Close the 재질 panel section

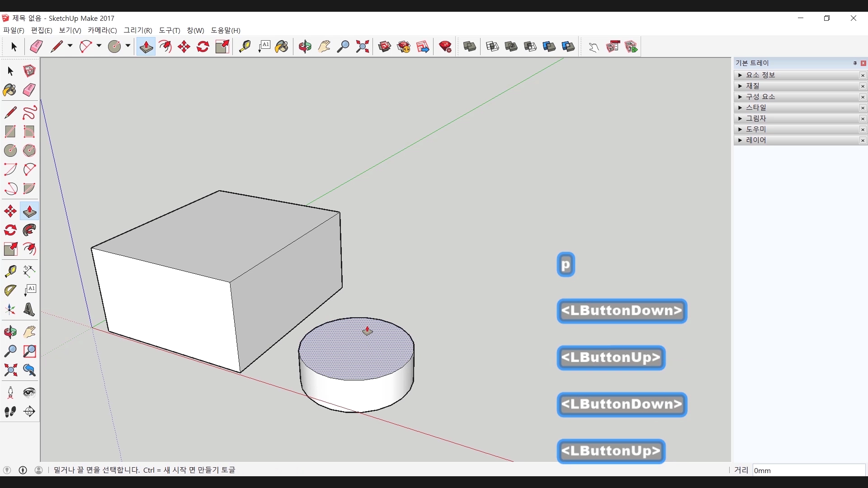click(863, 86)
